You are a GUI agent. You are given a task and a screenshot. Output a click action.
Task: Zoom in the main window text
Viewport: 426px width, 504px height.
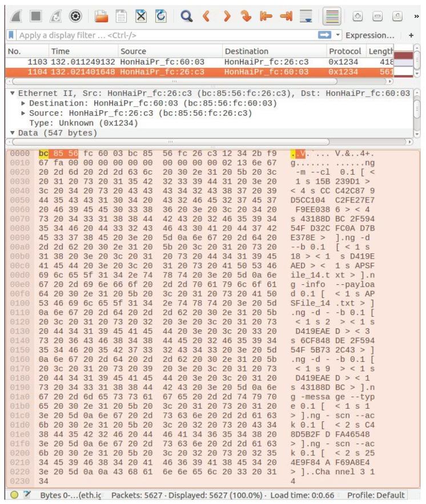click(357, 16)
